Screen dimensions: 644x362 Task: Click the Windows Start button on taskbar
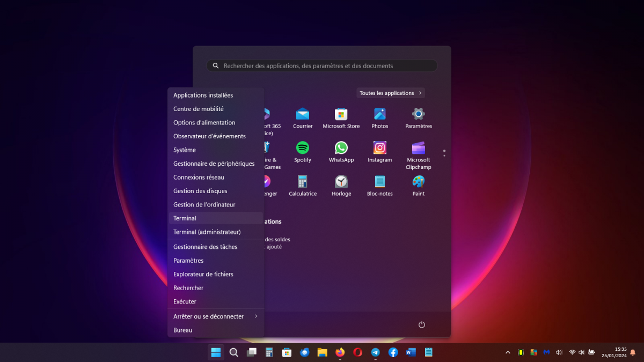(x=216, y=352)
